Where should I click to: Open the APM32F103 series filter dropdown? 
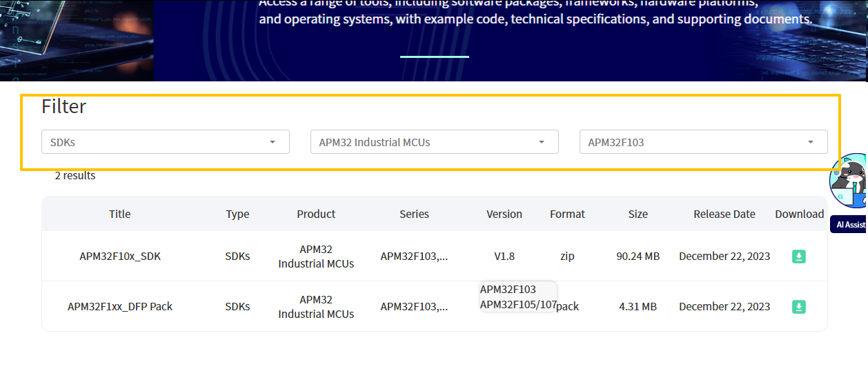coord(703,142)
